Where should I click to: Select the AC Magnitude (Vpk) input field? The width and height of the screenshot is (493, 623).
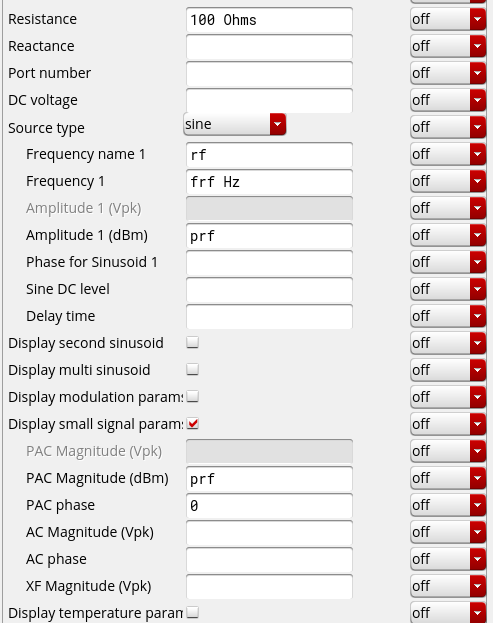click(269, 533)
